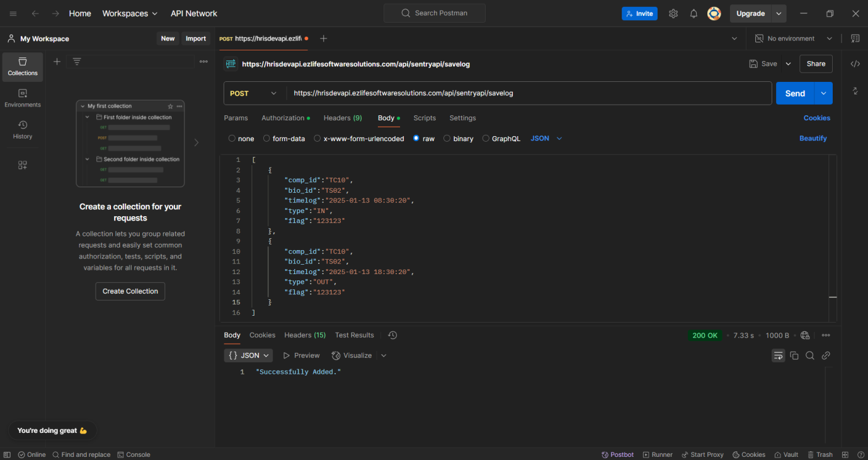Image resolution: width=868 pixels, height=460 pixels.
Task: Open the response JSON format dropdown
Action: click(x=248, y=355)
